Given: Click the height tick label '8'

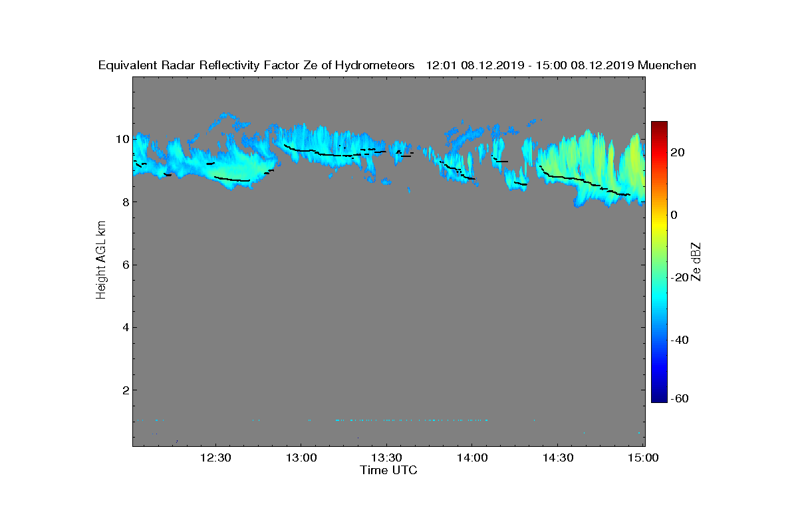Looking at the screenshot, I should click(125, 202).
